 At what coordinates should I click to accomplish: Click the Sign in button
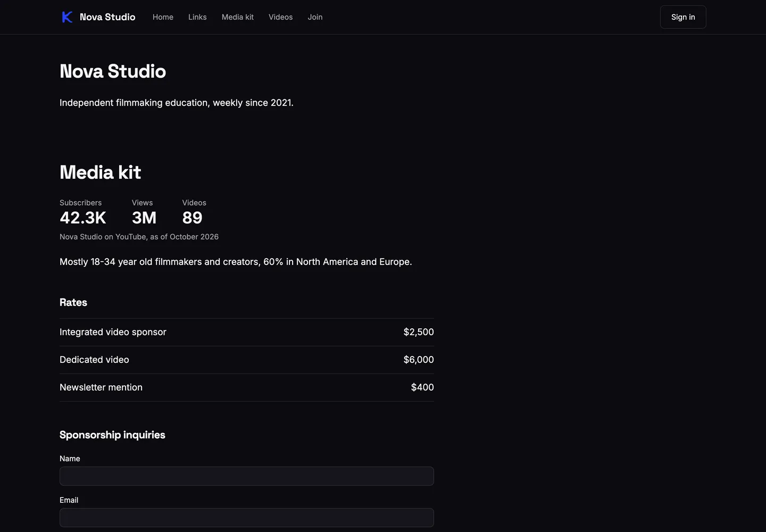[x=683, y=17]
